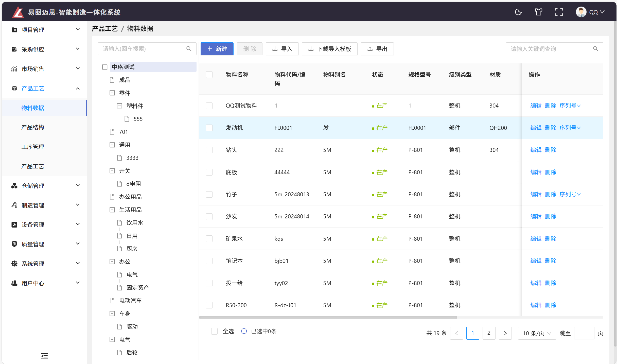
Task: Click 市场销售 chart icon
Action: tap(14, 69)
